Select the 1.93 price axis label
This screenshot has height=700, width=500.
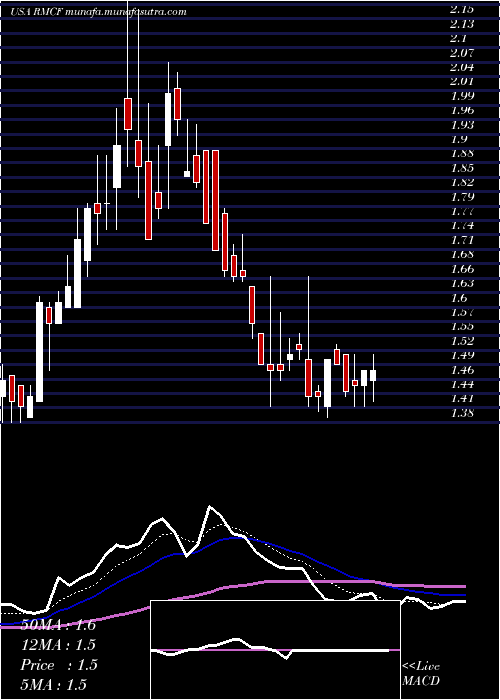[x=462, y=124]
